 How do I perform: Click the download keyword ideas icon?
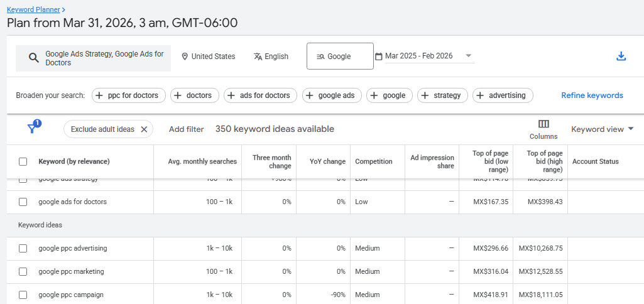point(621,56)
